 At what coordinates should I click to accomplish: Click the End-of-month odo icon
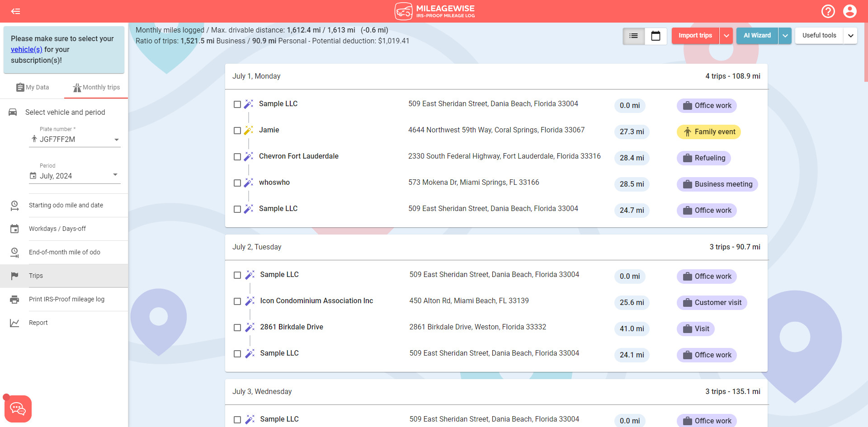[14, 253]
